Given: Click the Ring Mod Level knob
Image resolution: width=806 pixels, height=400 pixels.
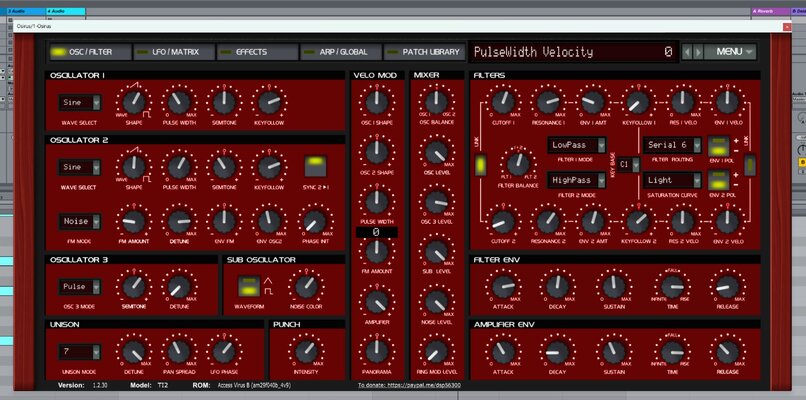Looking at the screenshot, I should click(x=436, y=351).
